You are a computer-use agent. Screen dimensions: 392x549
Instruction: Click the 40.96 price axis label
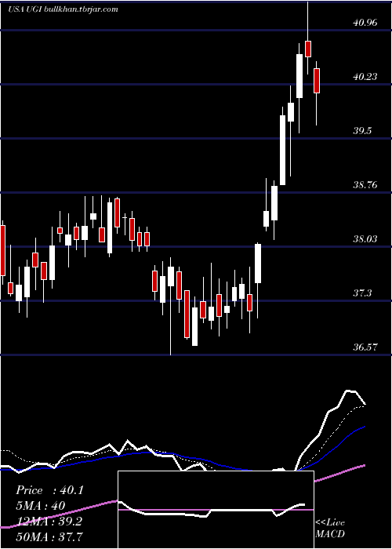point(365,23)
